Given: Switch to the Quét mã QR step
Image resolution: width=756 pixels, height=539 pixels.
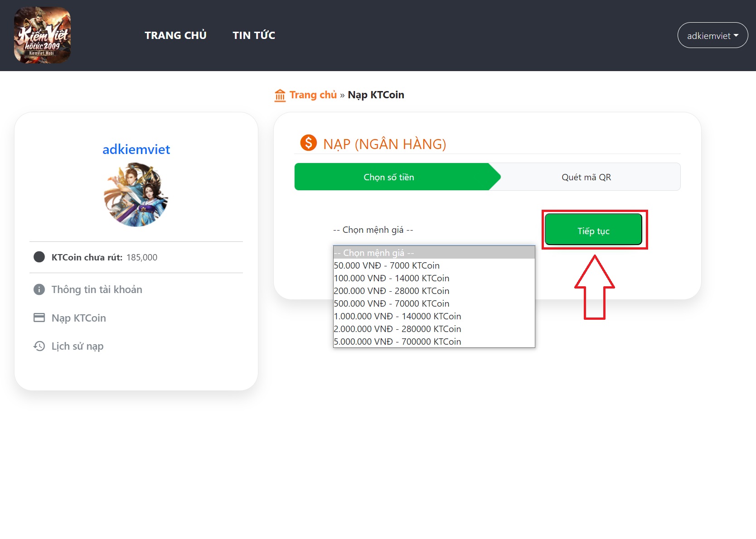Looking at the screenshot, I should [586, 177].
